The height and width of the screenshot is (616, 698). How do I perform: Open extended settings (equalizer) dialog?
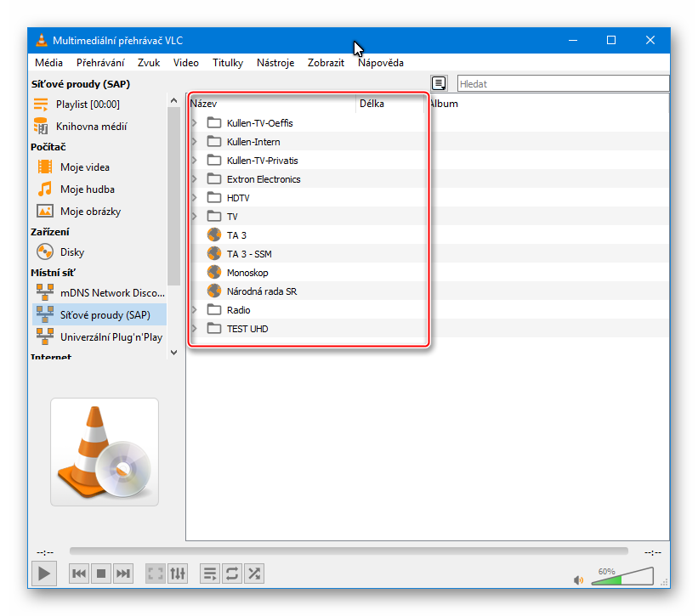pyautogui.click(x=177, y=574)
